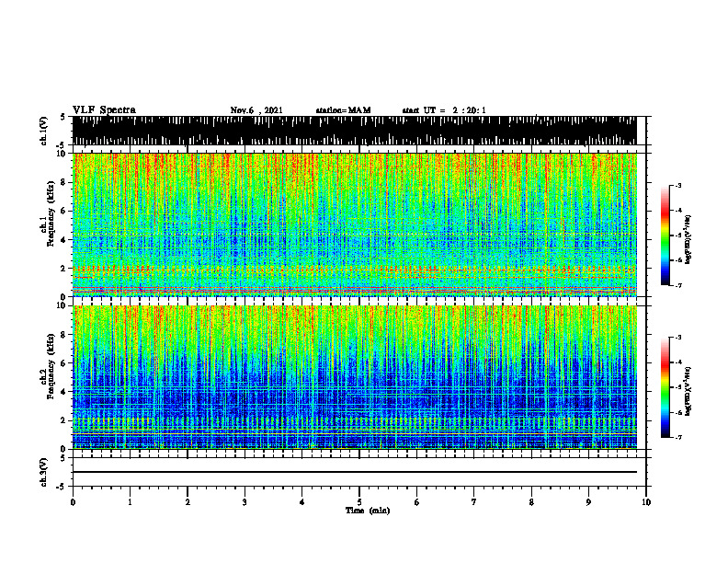Click the ch.1 colorbar 'log(PSD)' label

click(688, 239)
